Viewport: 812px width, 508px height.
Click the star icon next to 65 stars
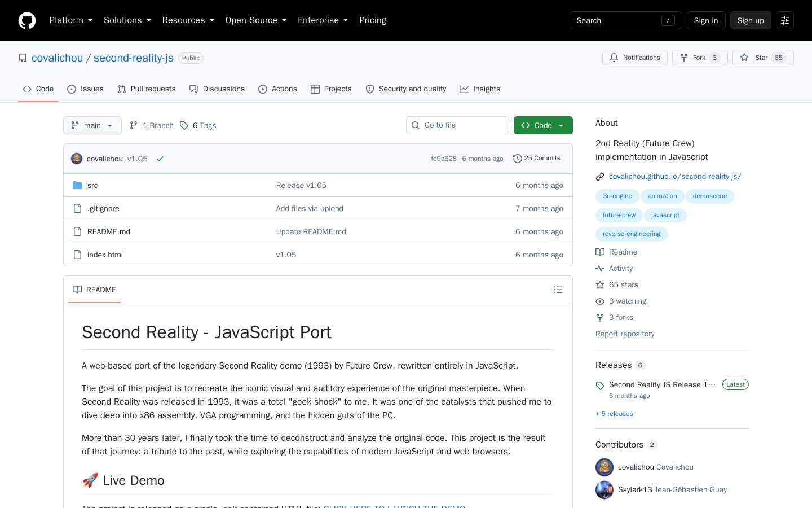600,285
